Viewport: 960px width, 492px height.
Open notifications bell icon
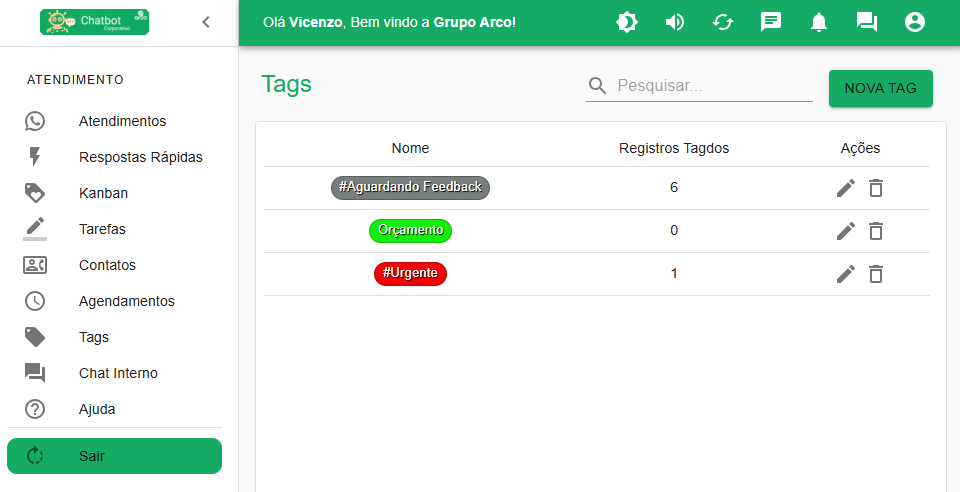(819, 22)
